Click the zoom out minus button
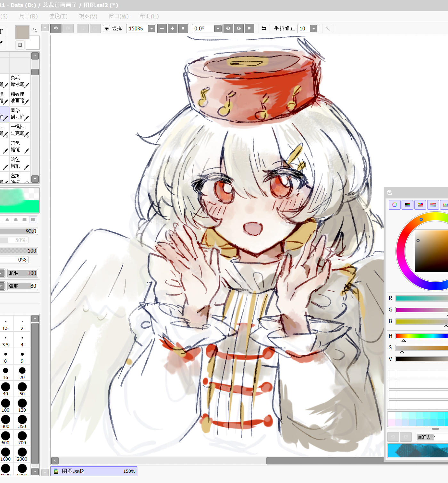The image size is (448, 483). [162, 28]
